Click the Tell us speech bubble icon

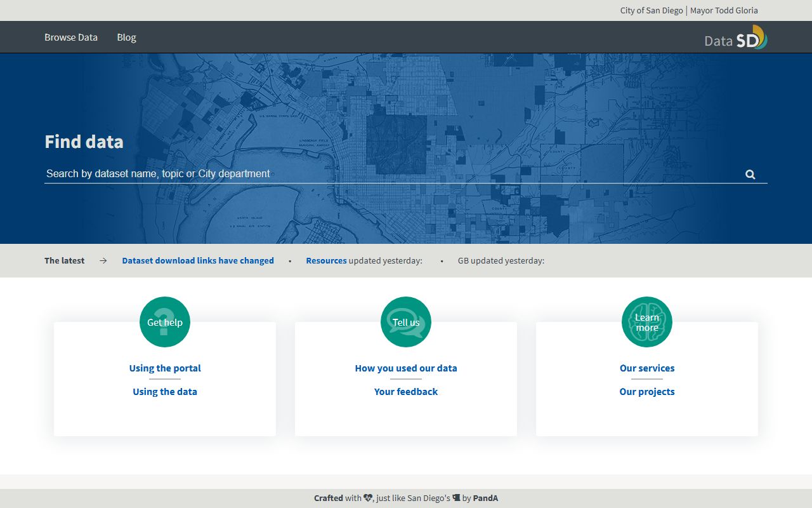[406, 322]
